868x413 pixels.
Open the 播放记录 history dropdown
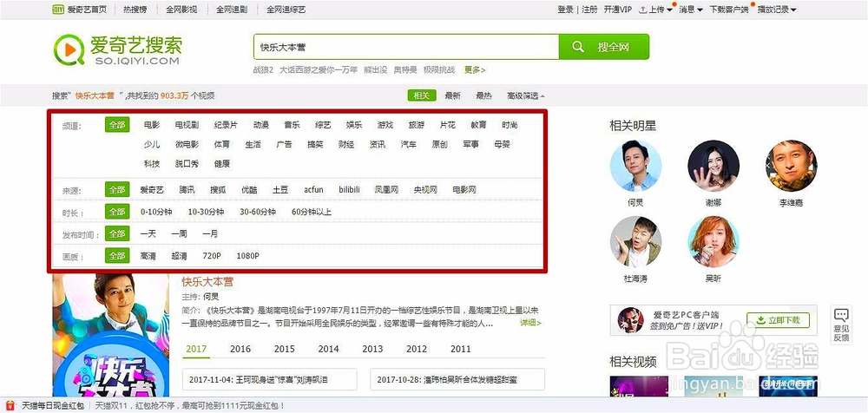777,10
